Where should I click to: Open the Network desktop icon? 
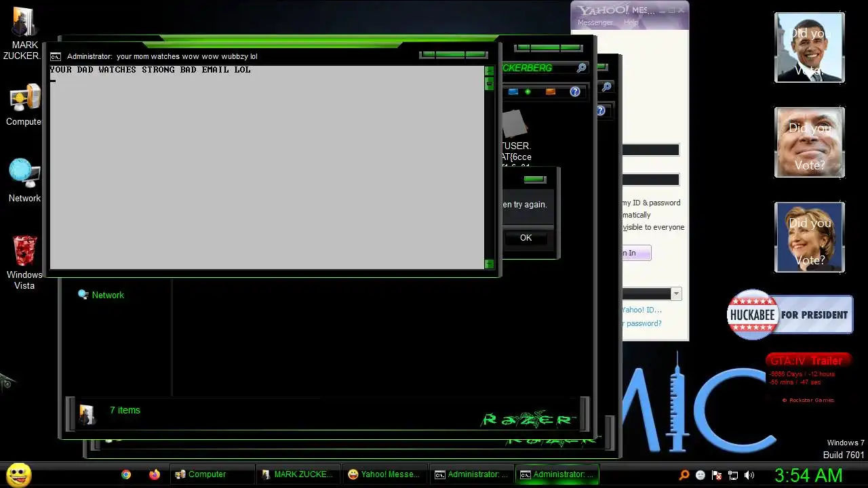[x=24, y=180]
